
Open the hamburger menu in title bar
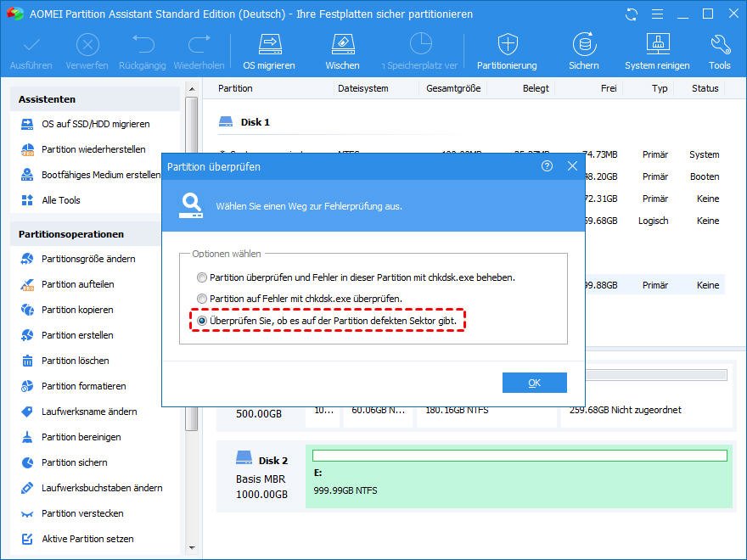(x=657, y=14)
